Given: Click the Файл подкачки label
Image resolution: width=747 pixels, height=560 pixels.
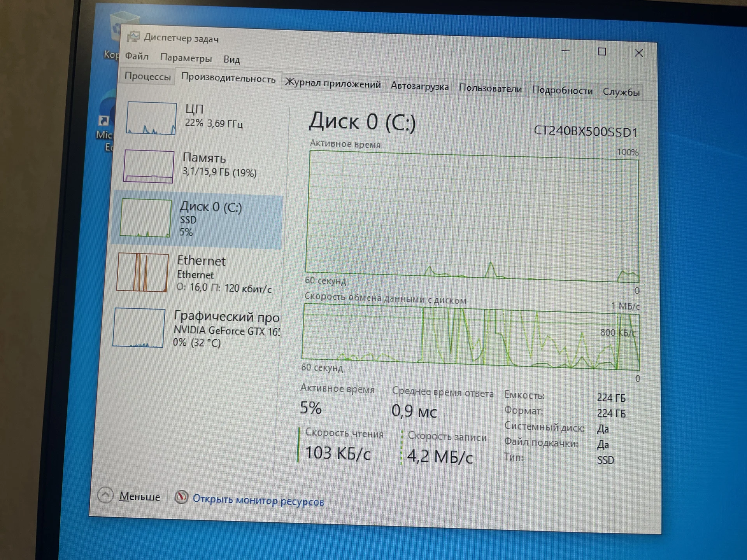Looking at the screenshot, I should [x=541, y=443].
